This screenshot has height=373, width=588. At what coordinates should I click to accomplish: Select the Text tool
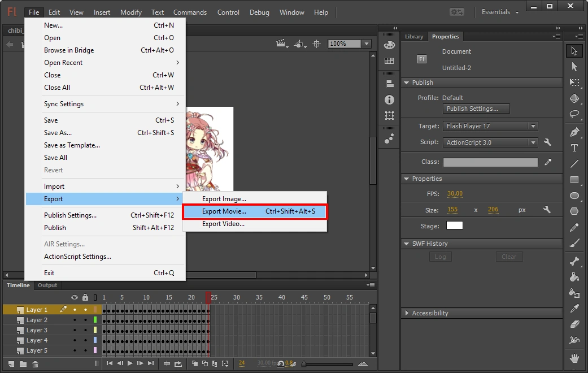(x=574, y=148)
